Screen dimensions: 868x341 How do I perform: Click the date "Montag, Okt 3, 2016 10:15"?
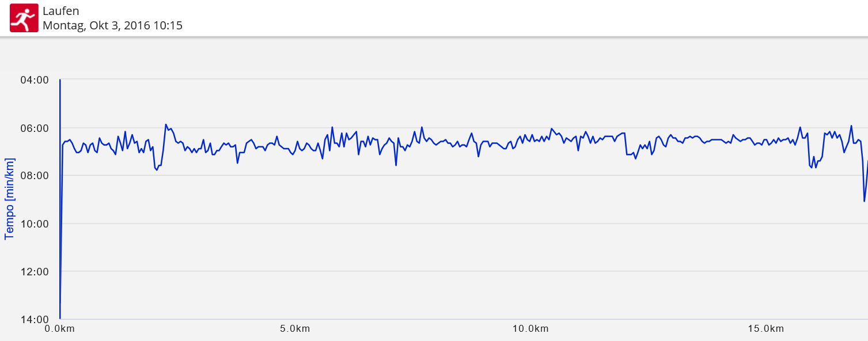click(x=112, y=25)
